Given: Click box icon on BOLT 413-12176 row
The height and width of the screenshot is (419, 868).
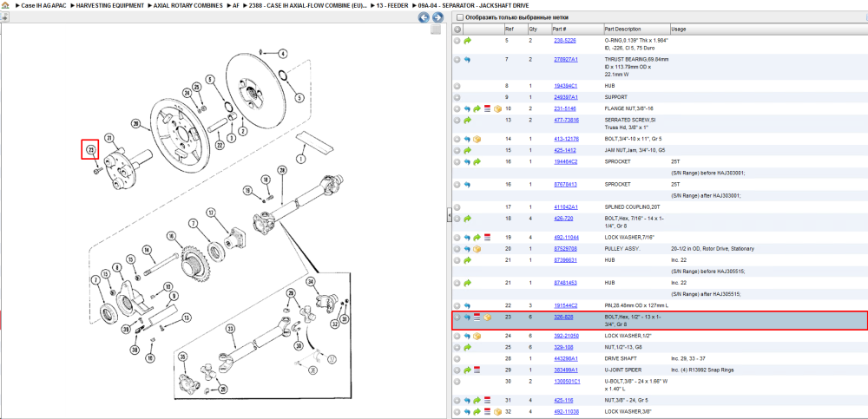Looking at the screenshot, I should (477, 140).
